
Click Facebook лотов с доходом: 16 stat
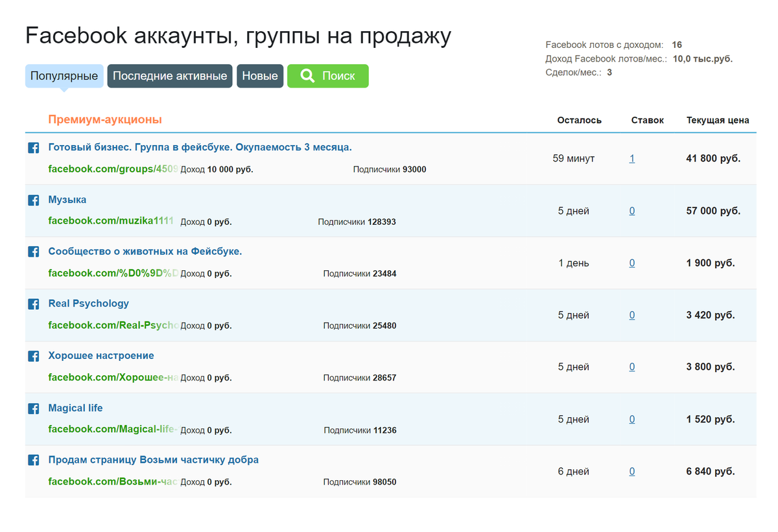(613, 45)
